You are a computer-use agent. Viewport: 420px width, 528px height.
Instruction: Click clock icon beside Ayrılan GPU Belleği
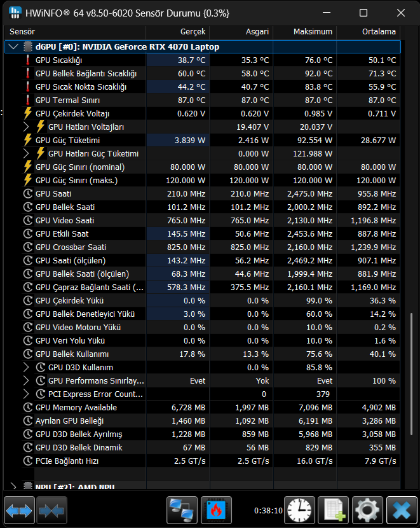point(27,421)
